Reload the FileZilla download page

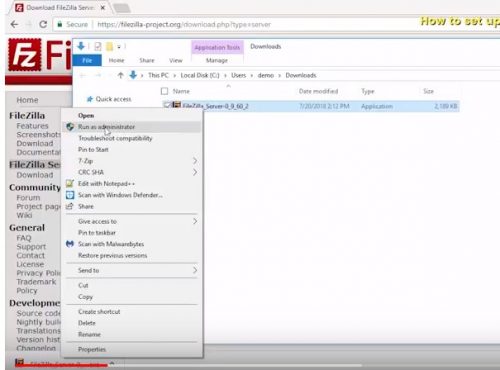pos(43,24)
